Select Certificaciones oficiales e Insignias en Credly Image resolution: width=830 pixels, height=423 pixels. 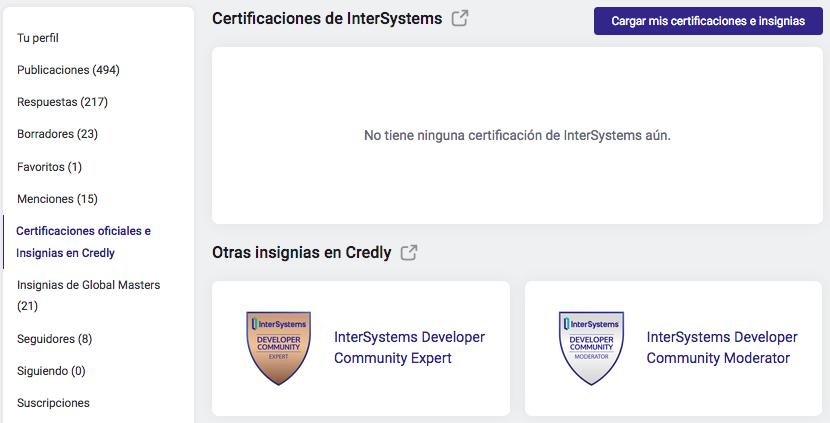point(83,242)
